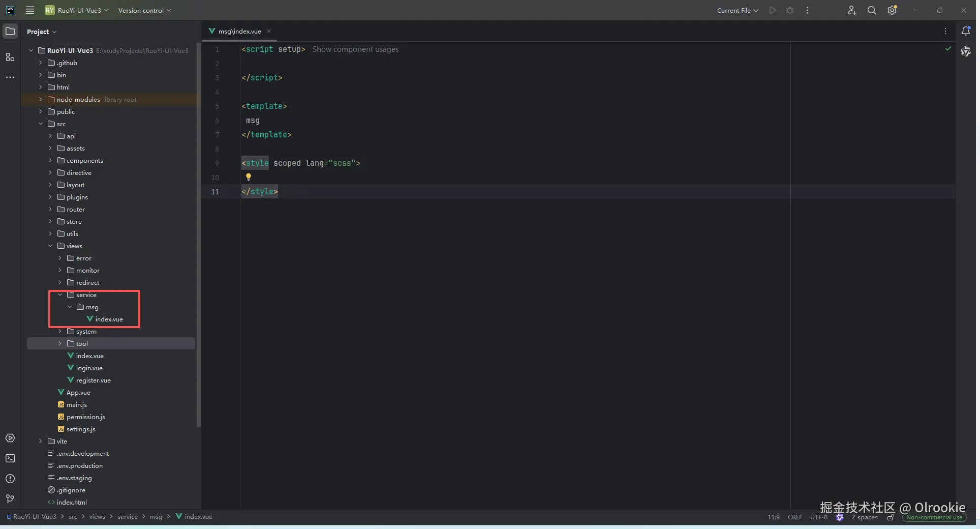This screenshot has width=980, height=529.
Task: Select the index.html file
Action: [72, 502]
